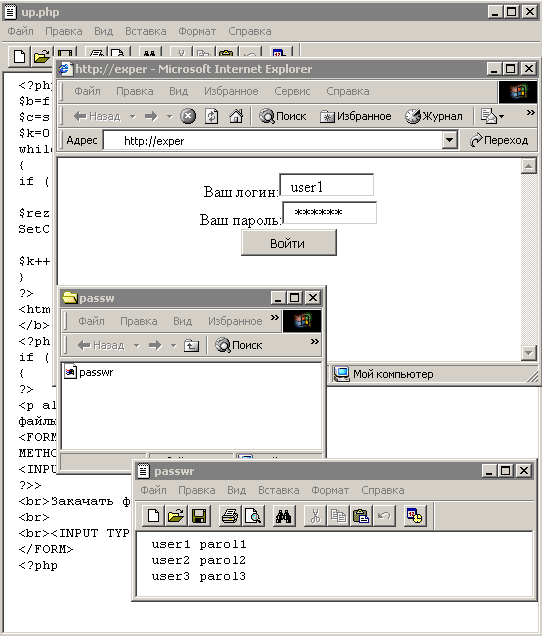Click the Переход button next to the address bar

(x=499, y=140)
